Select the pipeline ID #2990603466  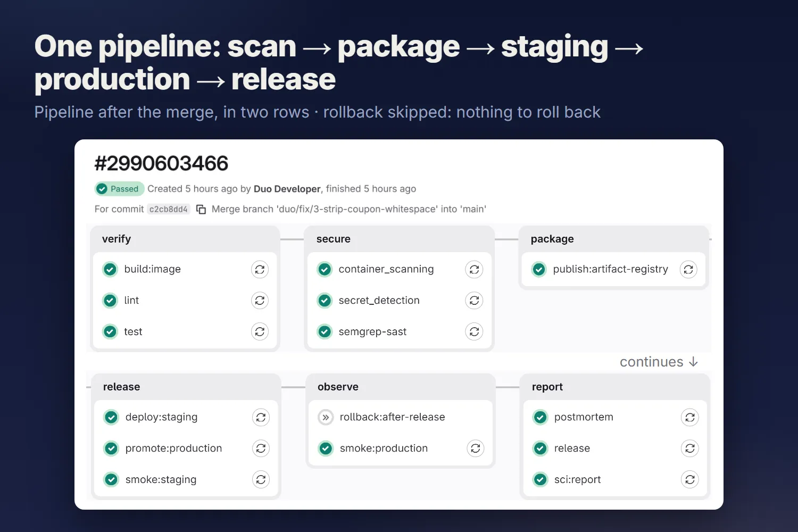click(x=161, y=163)
